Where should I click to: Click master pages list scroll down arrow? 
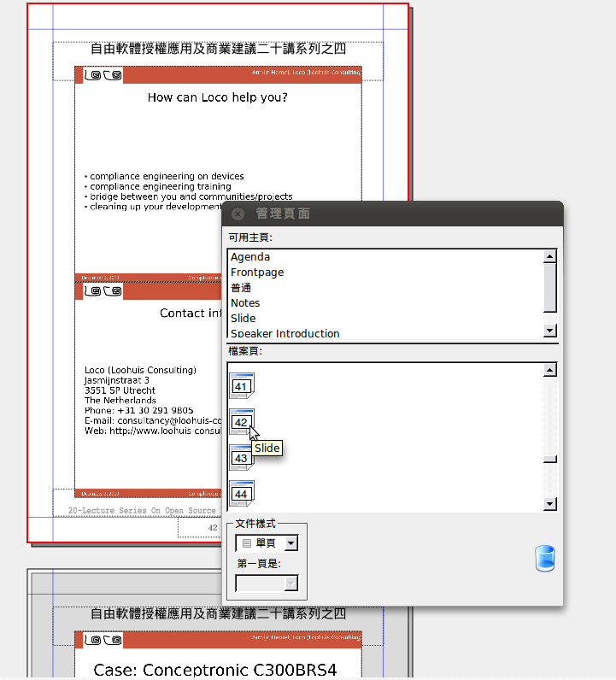(x=550, y=331)
